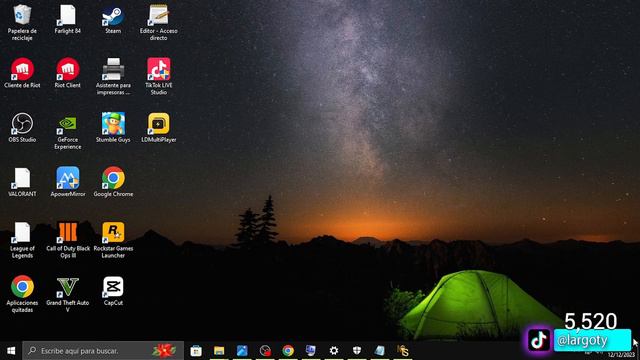Select the Editor - Acceso directo shortcut
Screen dimensions: 640x360
[159, 22]
